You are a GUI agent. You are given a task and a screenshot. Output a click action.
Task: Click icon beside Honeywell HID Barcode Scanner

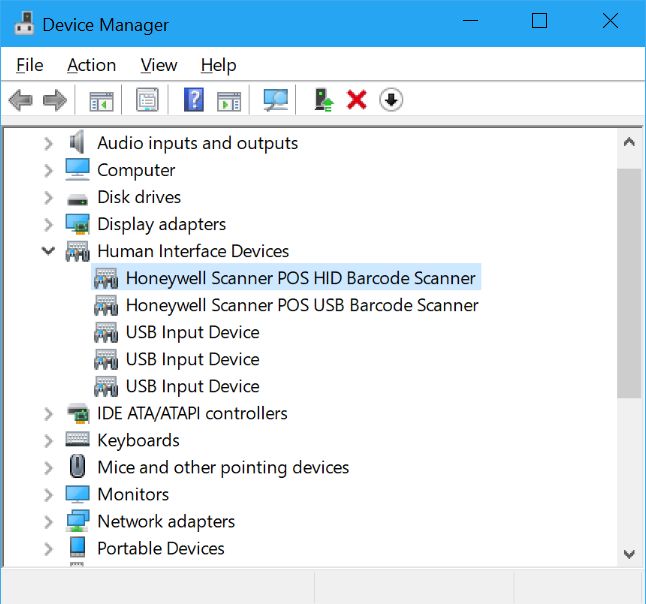click(106, 278)
